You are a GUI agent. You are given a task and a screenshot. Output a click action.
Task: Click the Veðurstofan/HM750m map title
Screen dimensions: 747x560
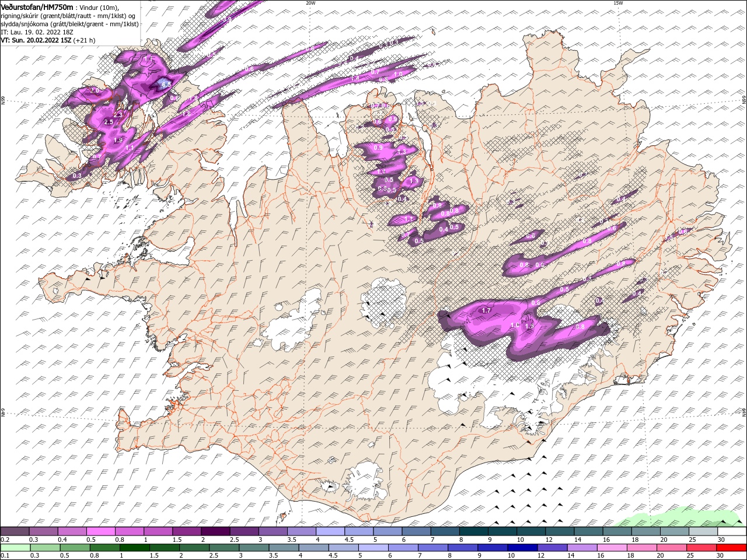(x=37, y=6)
